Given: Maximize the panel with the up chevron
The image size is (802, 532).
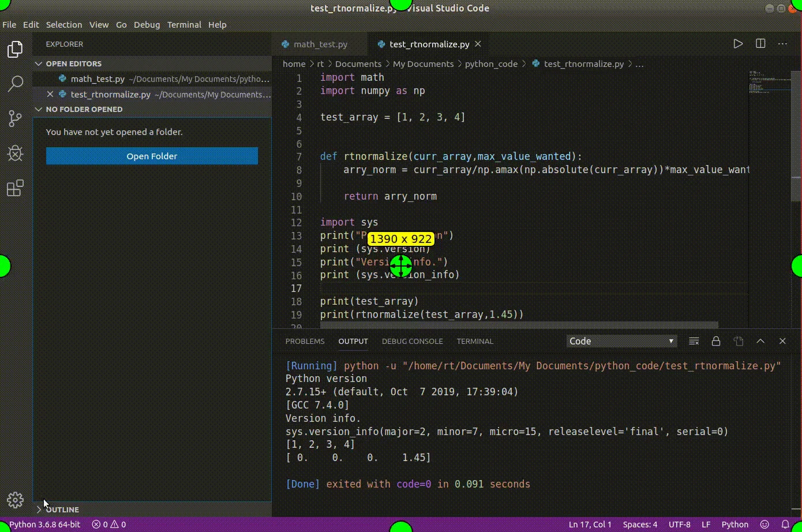Looking at the screenshot, I should point(760,341).
